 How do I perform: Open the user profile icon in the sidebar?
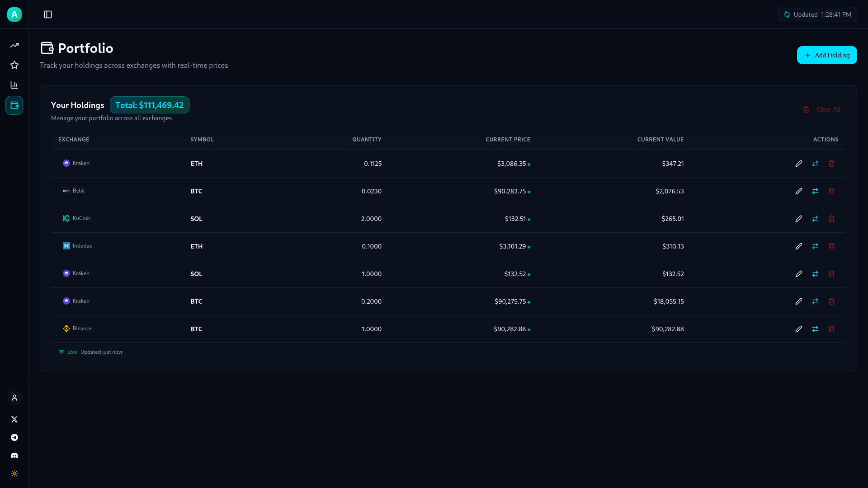point(14,398)
